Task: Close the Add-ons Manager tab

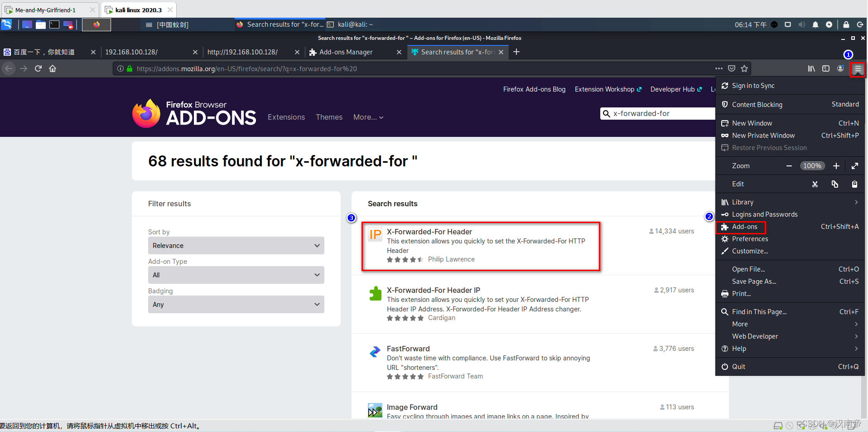Action: (x=399, y=52)
